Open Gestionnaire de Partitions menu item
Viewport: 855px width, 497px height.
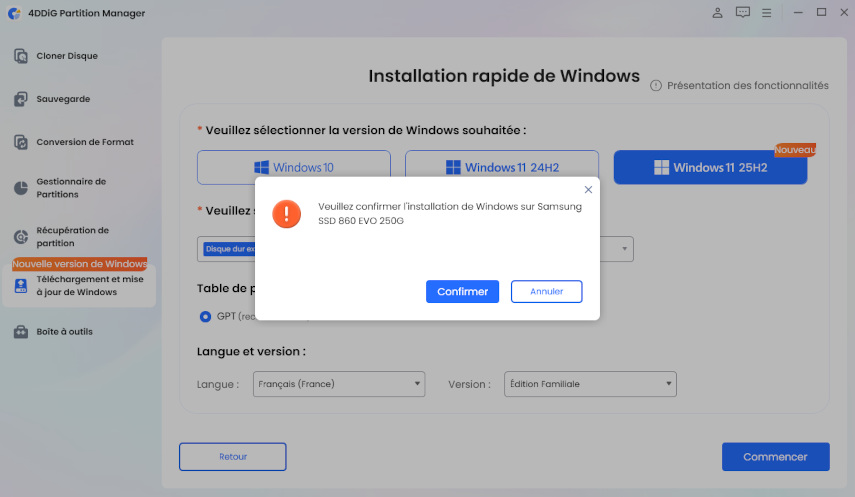71,188
